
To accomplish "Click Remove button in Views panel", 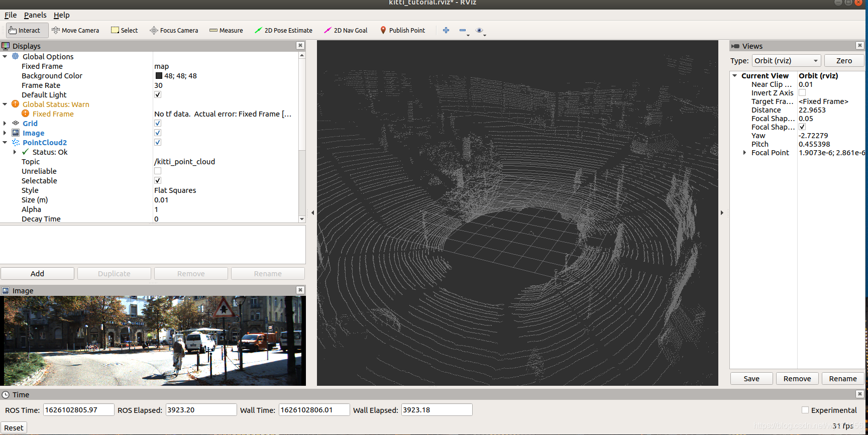I will pyautogui.click(x=797, y=379).
